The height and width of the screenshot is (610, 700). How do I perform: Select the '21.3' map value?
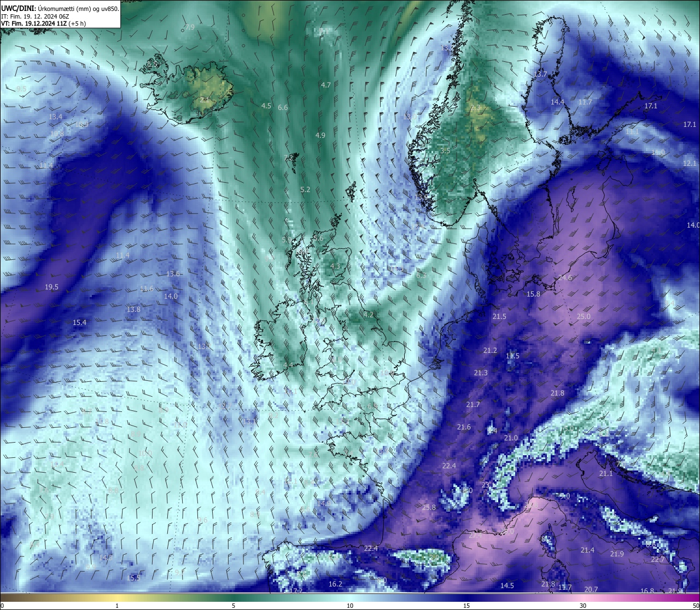point(481,373)
